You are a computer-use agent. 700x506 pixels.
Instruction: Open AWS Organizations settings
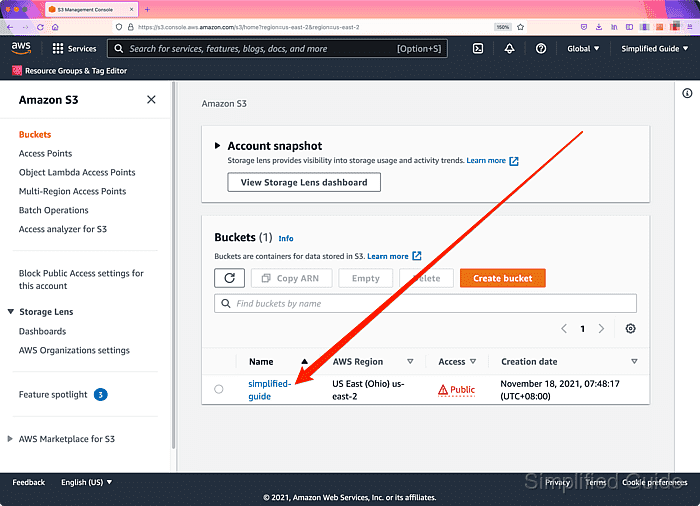[74, 350]
